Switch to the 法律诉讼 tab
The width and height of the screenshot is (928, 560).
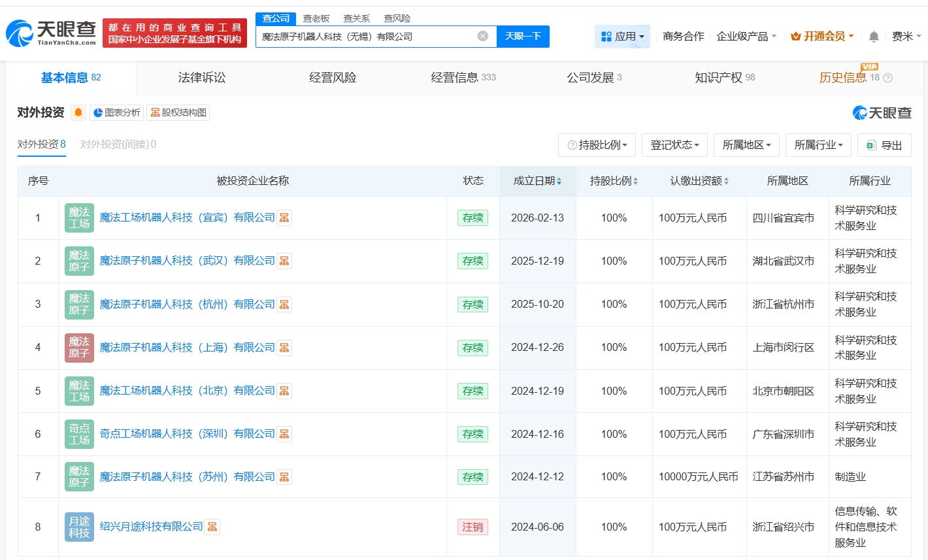201,78
